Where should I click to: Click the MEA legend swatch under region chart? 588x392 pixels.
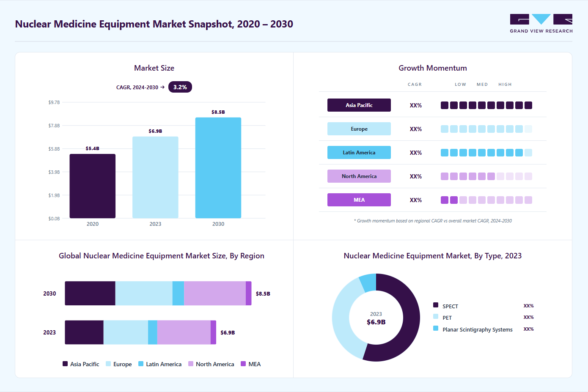click(243, 364)
